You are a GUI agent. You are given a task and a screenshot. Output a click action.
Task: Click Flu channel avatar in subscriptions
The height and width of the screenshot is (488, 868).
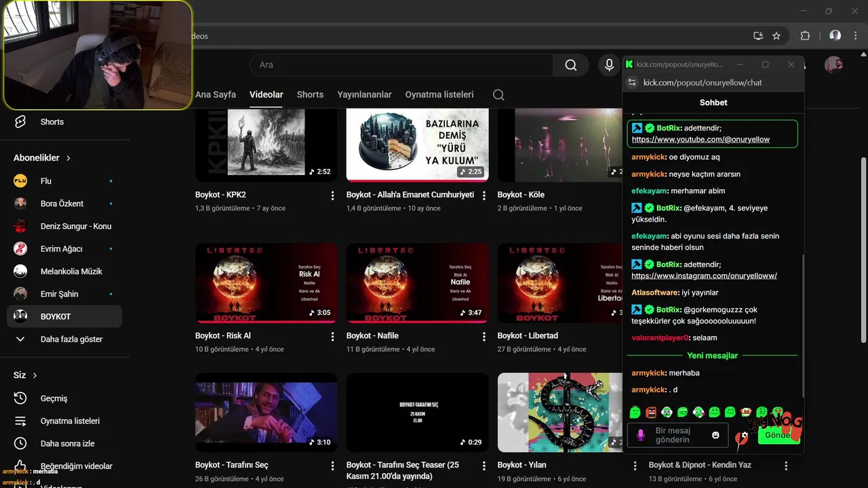tap(20, 181)
